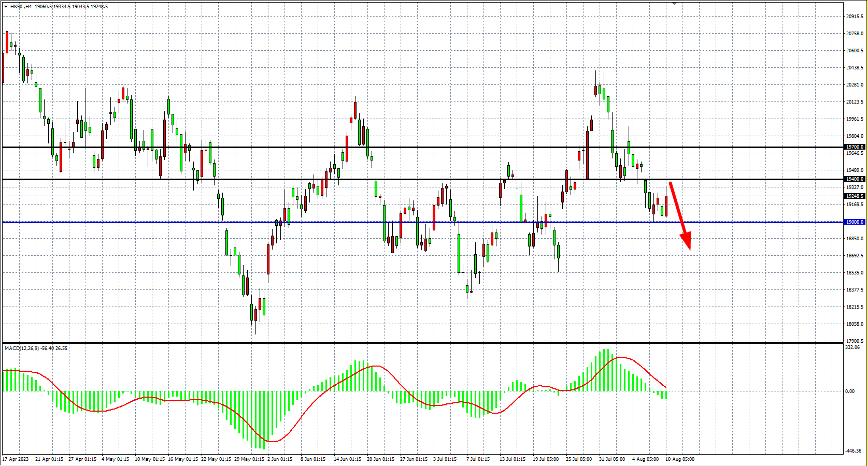Click the 10 Aug 05:00 date label
This screenshot has width=868, height=466.
(679, 459)
